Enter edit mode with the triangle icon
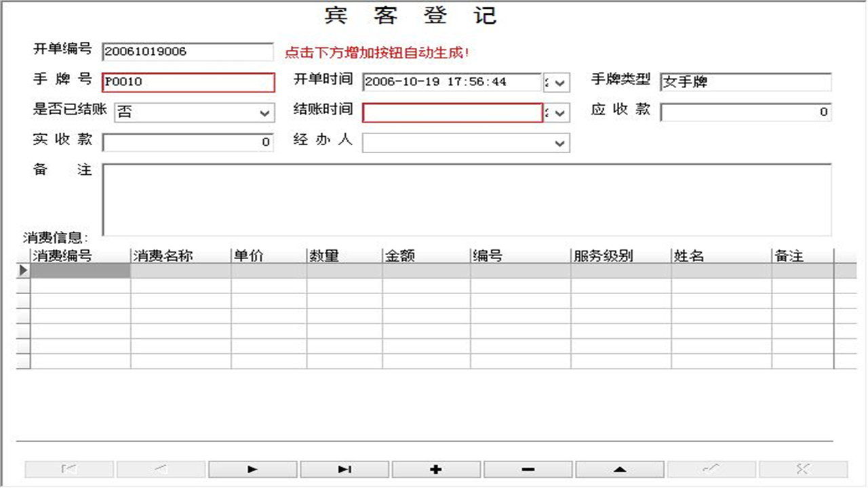Viewport: 868px width, 488px height. [620, 468]
